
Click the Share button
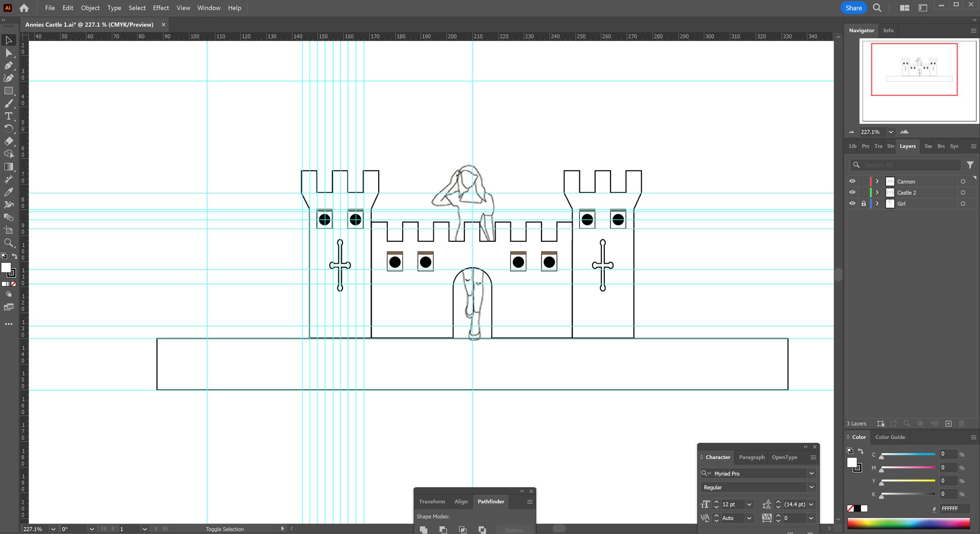853,8
